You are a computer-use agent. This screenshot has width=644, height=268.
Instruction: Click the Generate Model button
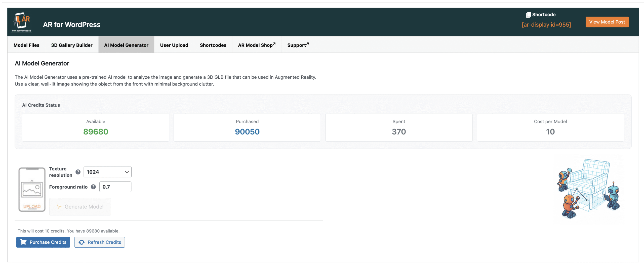[80, 207]
